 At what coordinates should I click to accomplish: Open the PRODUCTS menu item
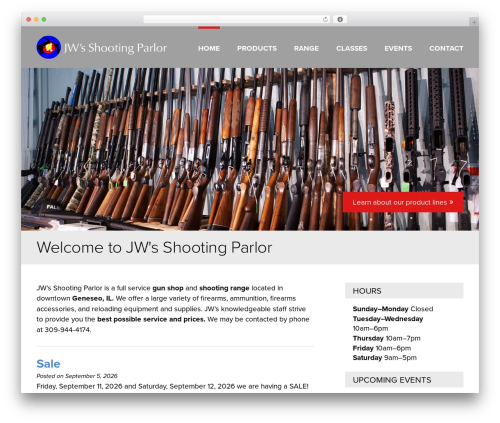point(257,48)
